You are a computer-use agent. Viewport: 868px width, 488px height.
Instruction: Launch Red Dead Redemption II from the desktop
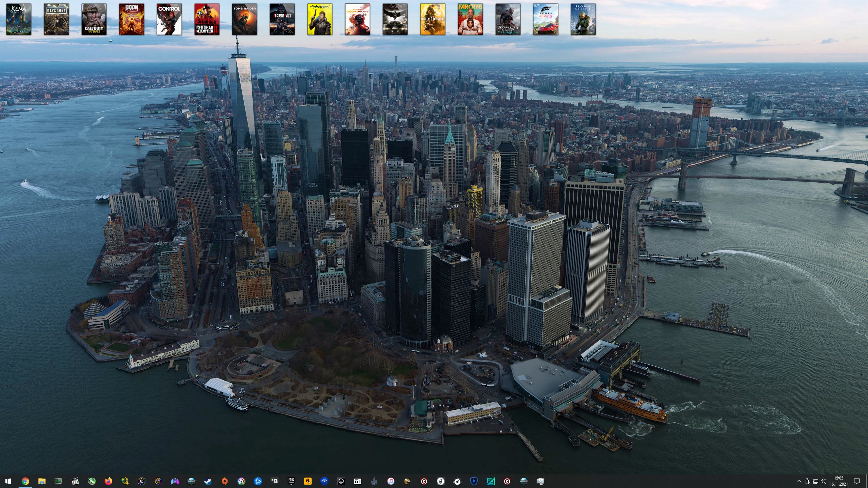tap(207, 19)
